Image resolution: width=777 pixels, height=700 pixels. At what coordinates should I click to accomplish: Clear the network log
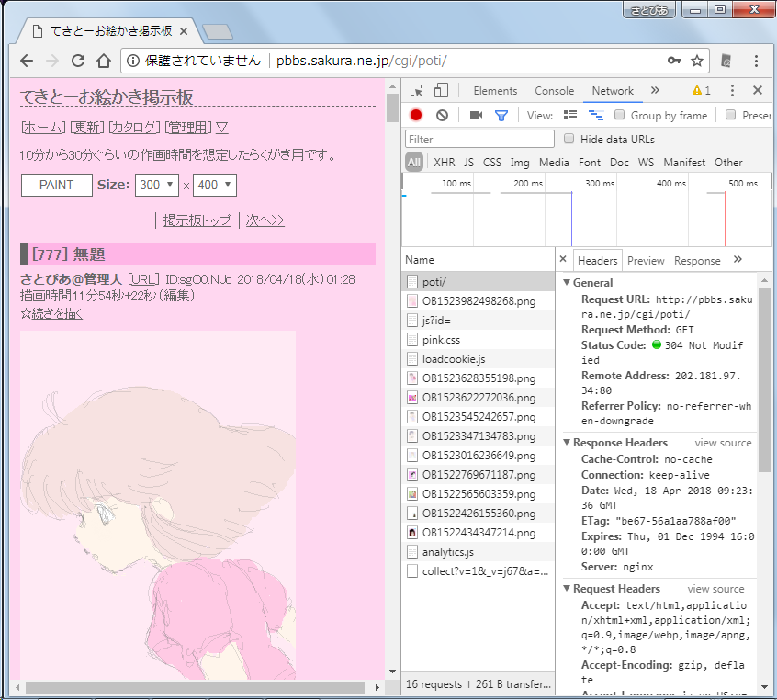442,115
